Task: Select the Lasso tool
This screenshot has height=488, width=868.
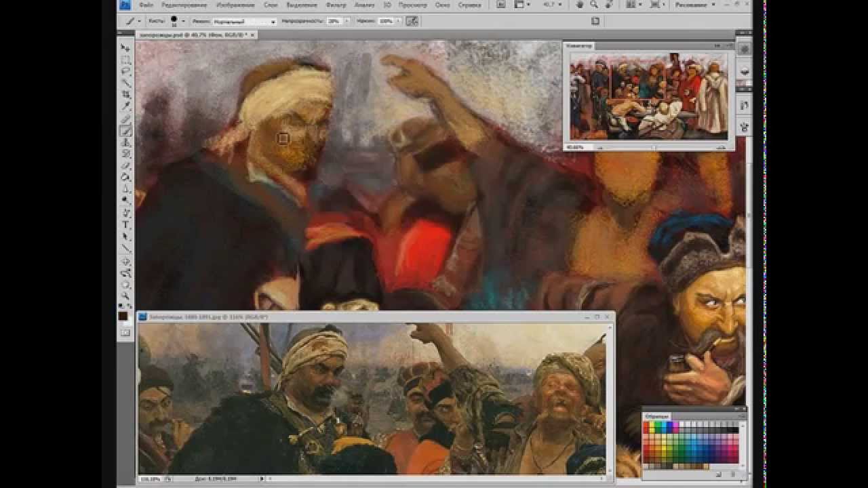Action: [125, 71]
